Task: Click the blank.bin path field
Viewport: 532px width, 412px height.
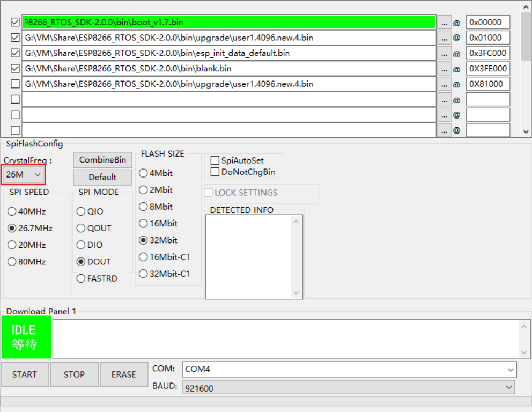Action: pos(229,69)
